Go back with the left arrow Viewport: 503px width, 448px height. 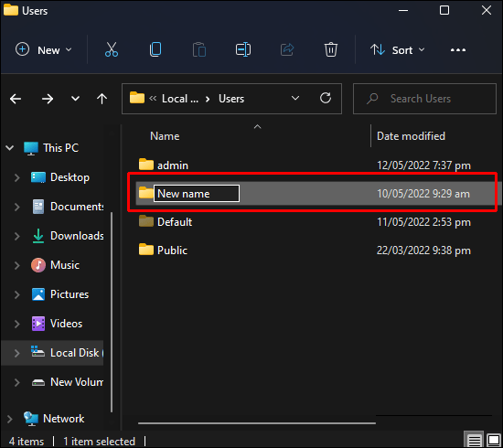[x=16, y=99]
